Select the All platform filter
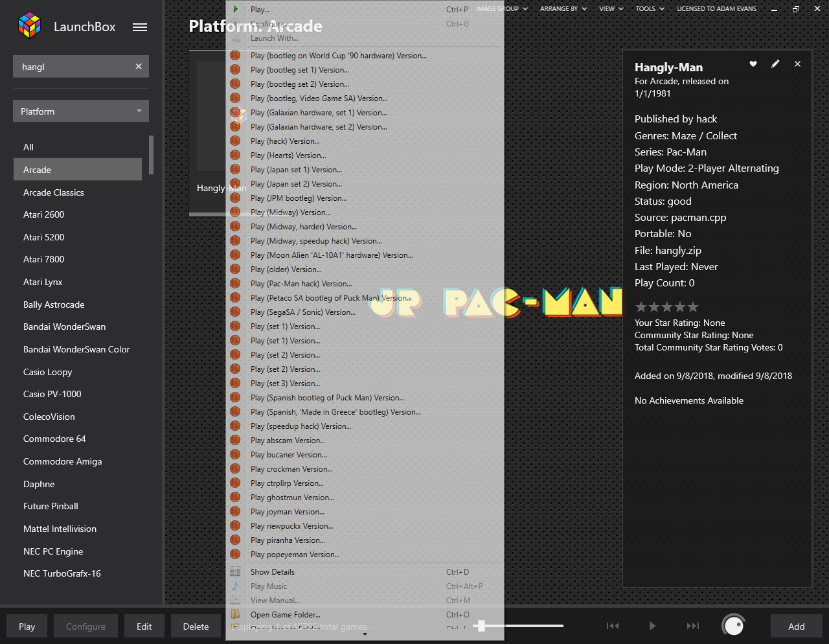 (x=78, y=147)
